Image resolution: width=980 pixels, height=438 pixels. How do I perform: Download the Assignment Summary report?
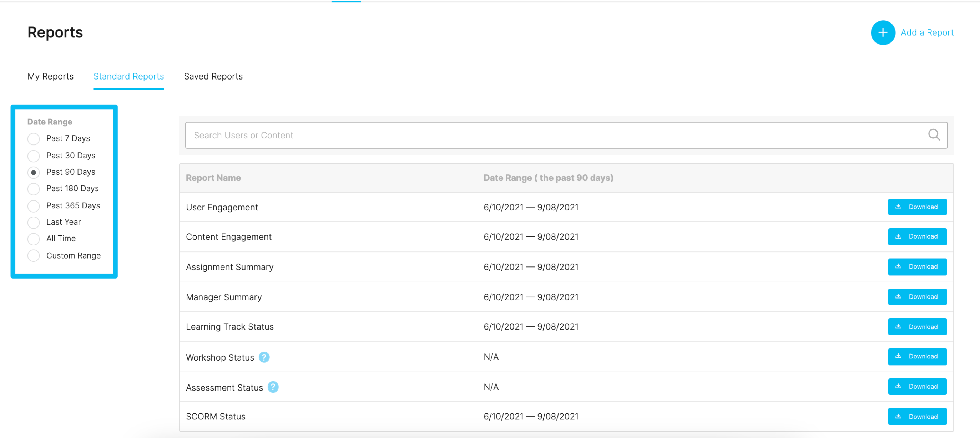[x=917, y=266]
